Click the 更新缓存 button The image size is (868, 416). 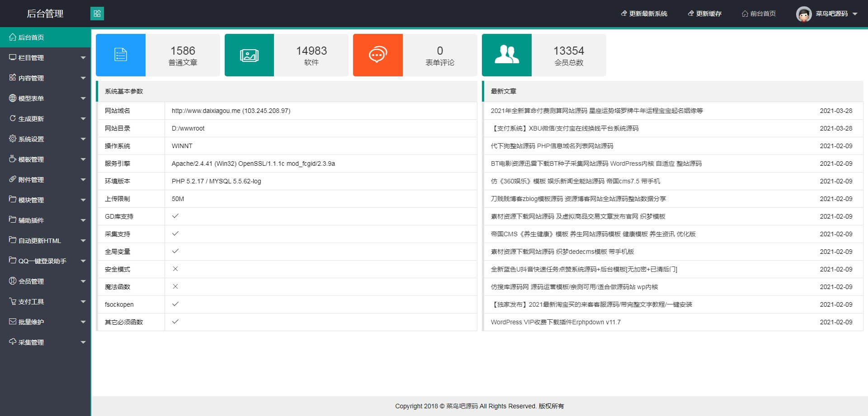(x=704, y=14)
